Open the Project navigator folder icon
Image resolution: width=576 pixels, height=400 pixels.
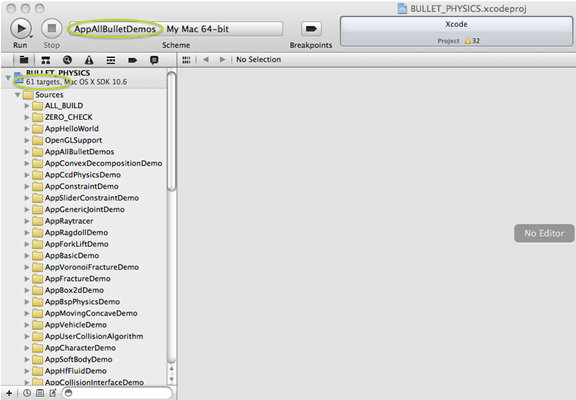pos(24,60)
